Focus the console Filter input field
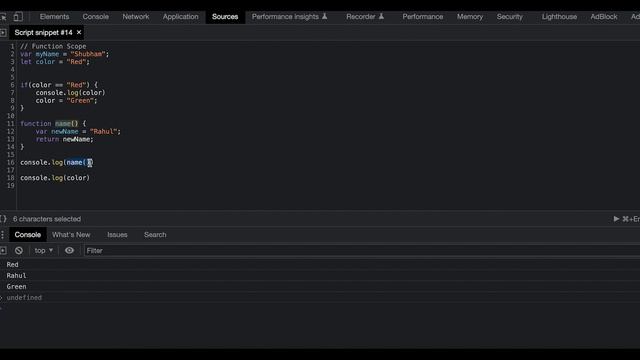This screenshot has height=360, width=640. click(x=362, y=251)
